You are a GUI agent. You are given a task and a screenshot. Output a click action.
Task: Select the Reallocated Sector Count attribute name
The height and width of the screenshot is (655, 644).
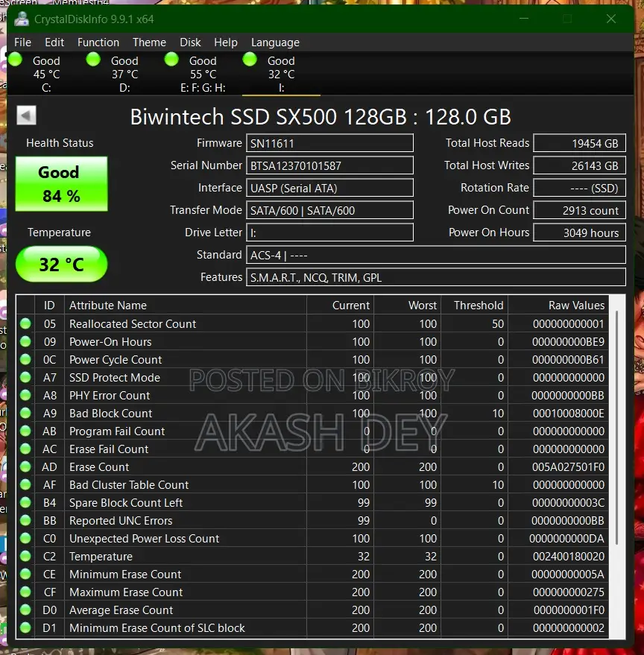tap(133, 323)
